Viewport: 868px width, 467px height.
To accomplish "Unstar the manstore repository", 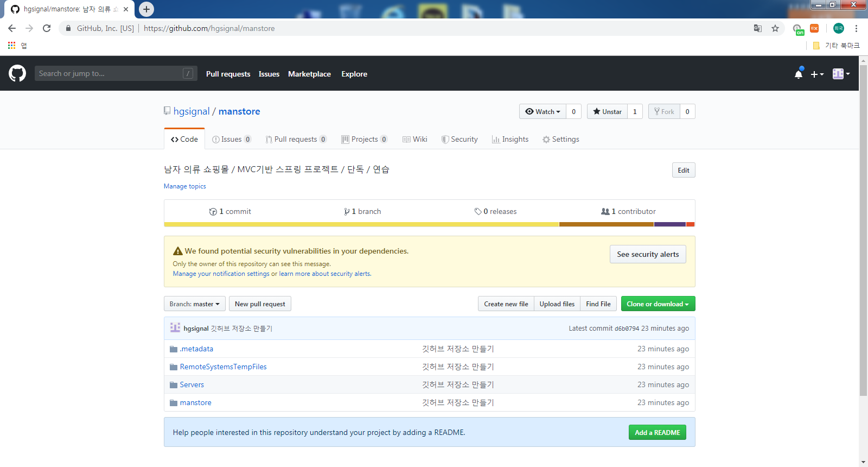I will 607,111.
